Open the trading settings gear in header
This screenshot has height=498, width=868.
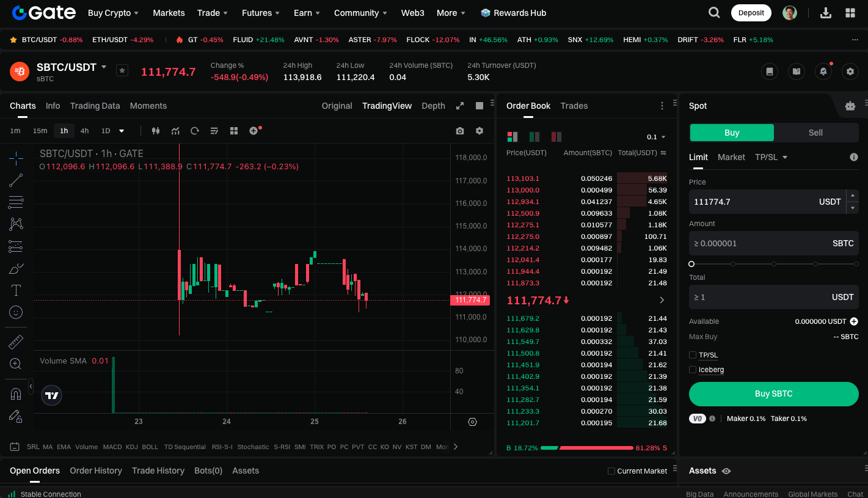tap(850, 71)
